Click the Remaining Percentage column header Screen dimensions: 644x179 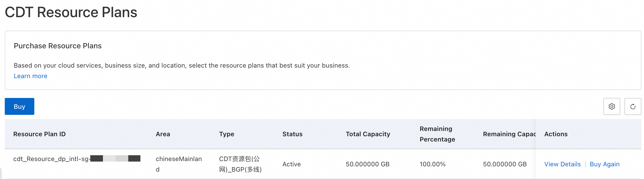(x=437, y=134)
